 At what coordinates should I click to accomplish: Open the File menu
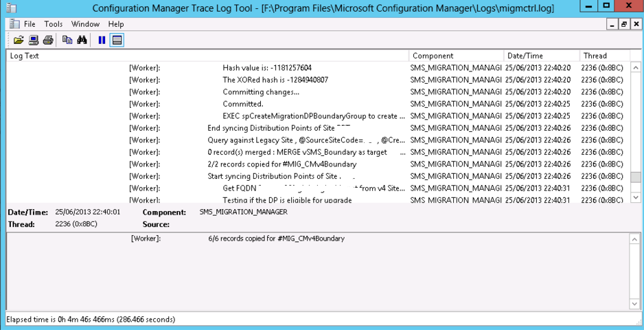point(30,24)
